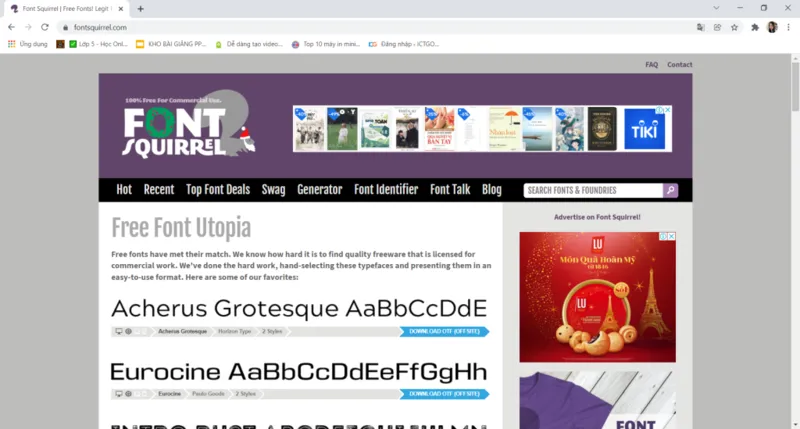Go to Font Identifier in navigation
Viewport: 800px width, 429px height.
(386, 190)
